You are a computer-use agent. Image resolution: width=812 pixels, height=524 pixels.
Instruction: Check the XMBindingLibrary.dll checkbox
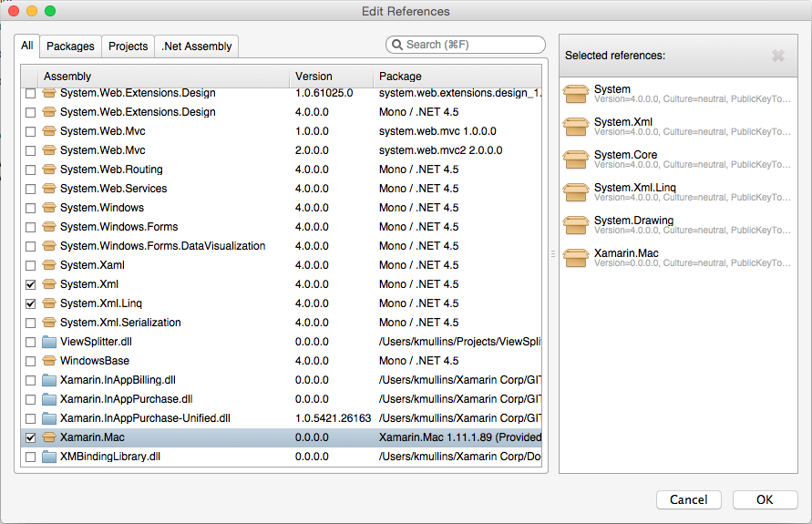[x=31, y=457]
